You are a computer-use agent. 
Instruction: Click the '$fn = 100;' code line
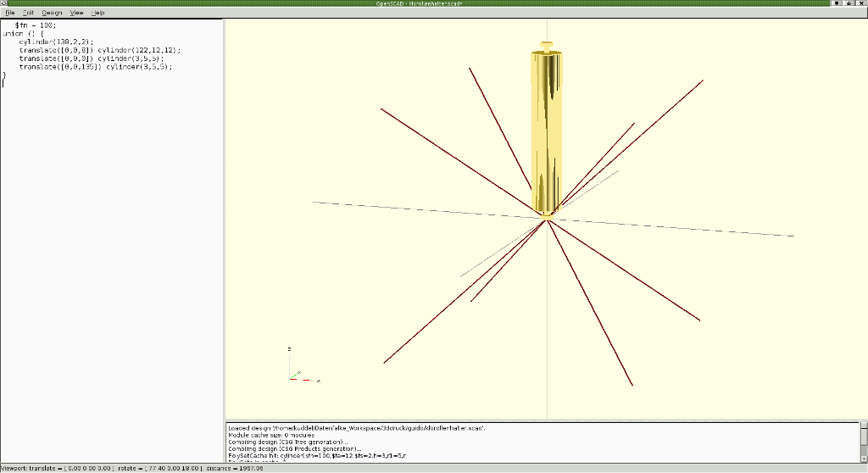coord(36,25)
